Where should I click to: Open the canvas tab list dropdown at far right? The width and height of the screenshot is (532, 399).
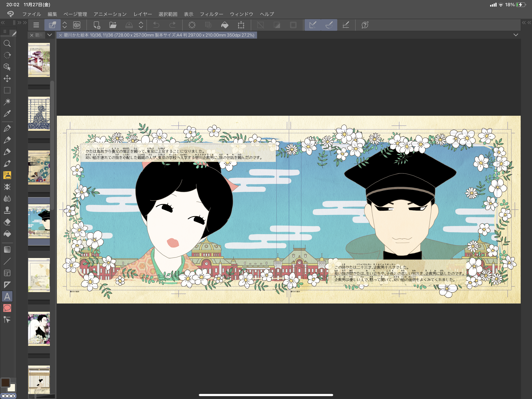(516, 35)
